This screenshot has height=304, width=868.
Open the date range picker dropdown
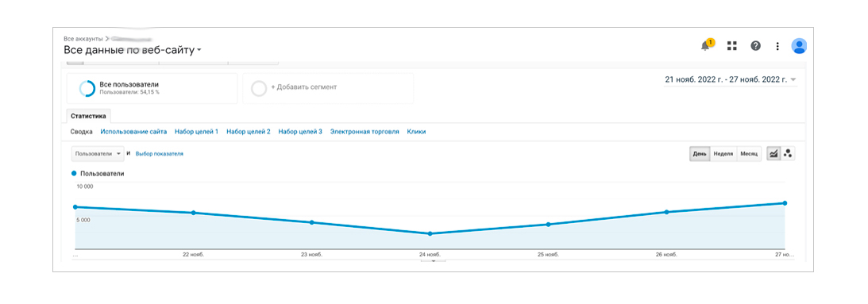(731, 79)
